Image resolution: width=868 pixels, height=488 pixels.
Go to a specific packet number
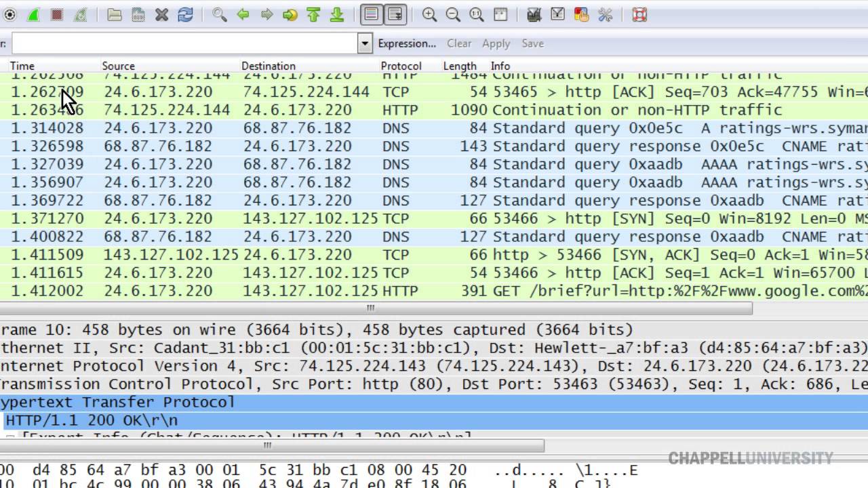tap(290, 14)
